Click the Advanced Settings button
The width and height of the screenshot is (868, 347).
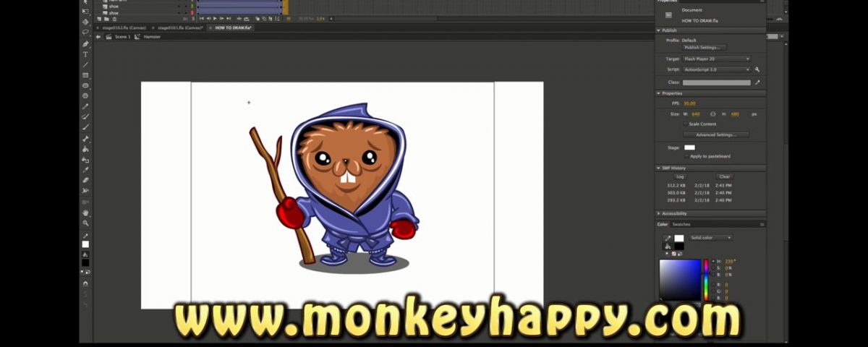(x=716, y=134)
